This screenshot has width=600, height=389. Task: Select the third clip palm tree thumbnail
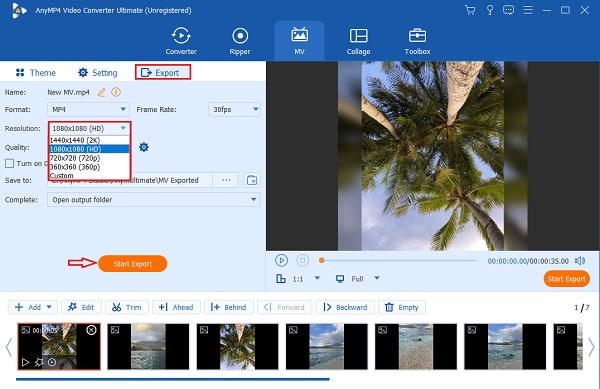tap(238, 347)
